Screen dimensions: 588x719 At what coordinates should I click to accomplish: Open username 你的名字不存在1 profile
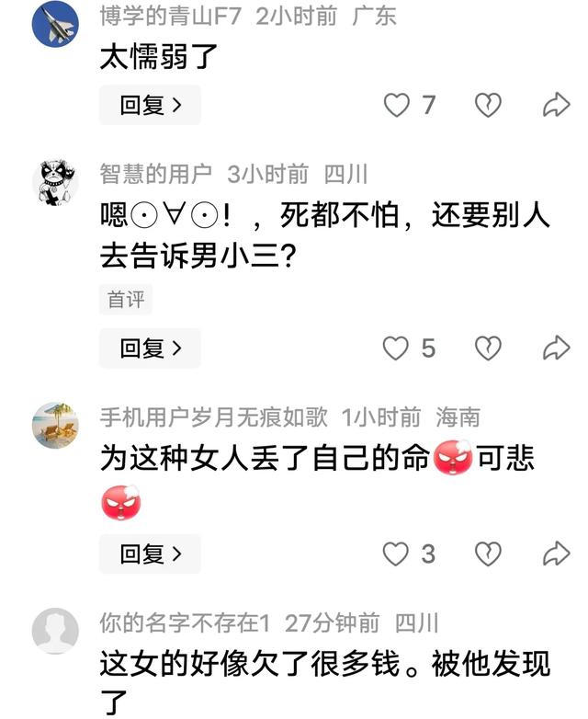[x=186, y=623]
